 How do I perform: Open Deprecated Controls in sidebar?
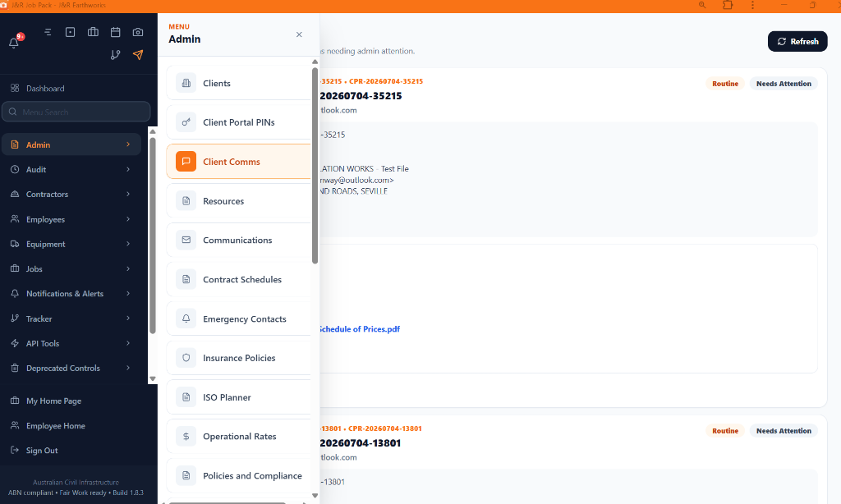click(71, 369)
